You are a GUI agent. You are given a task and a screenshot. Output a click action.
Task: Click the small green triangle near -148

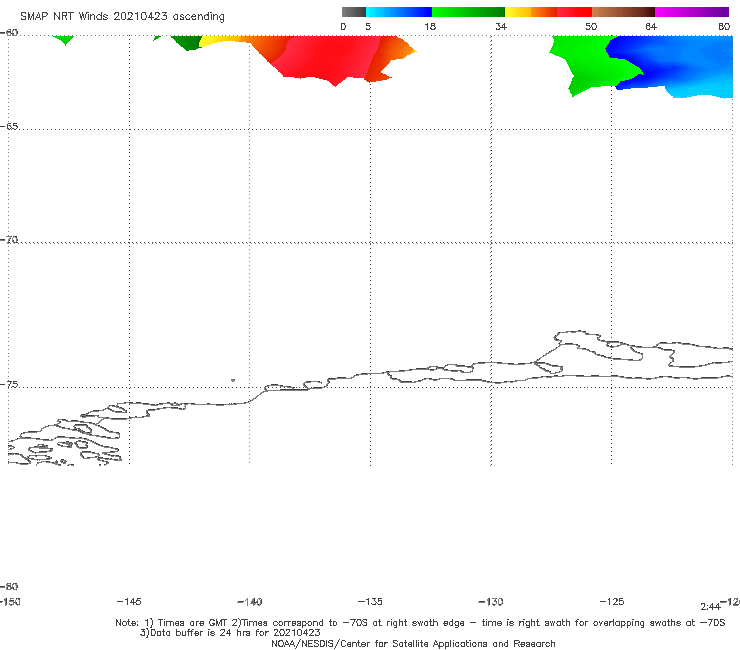[64, 39]
